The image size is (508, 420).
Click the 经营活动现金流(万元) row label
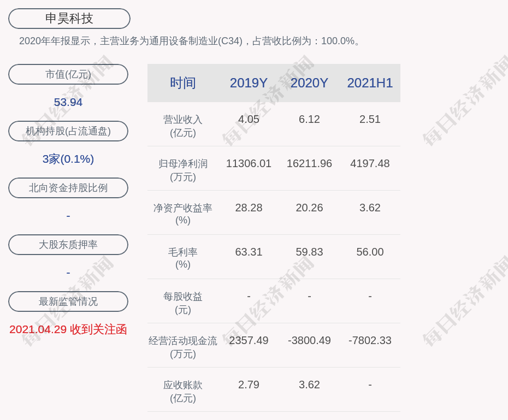pos(183,347)
